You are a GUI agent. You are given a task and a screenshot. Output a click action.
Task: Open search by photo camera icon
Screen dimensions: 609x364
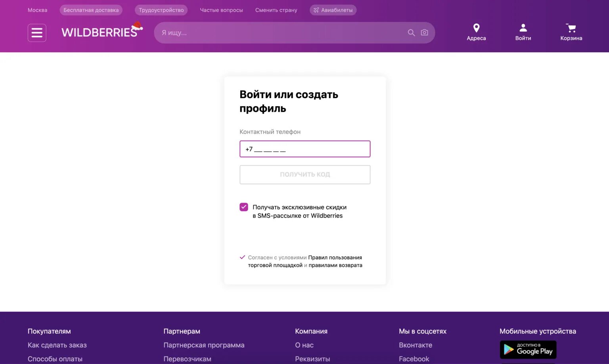tap(424, 32)
